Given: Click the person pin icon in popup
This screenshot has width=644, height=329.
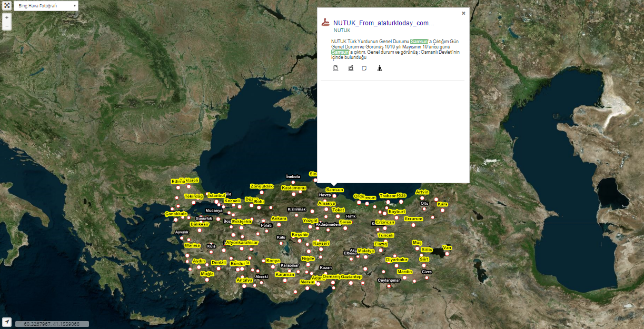Looking at the screenshot, I should pos(379,68).
